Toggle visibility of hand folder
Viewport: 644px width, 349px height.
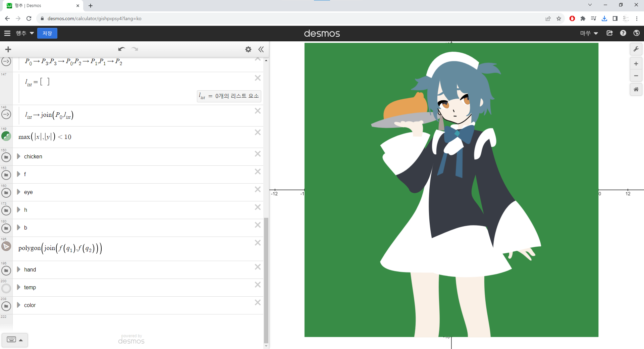(x=6, y=270)
